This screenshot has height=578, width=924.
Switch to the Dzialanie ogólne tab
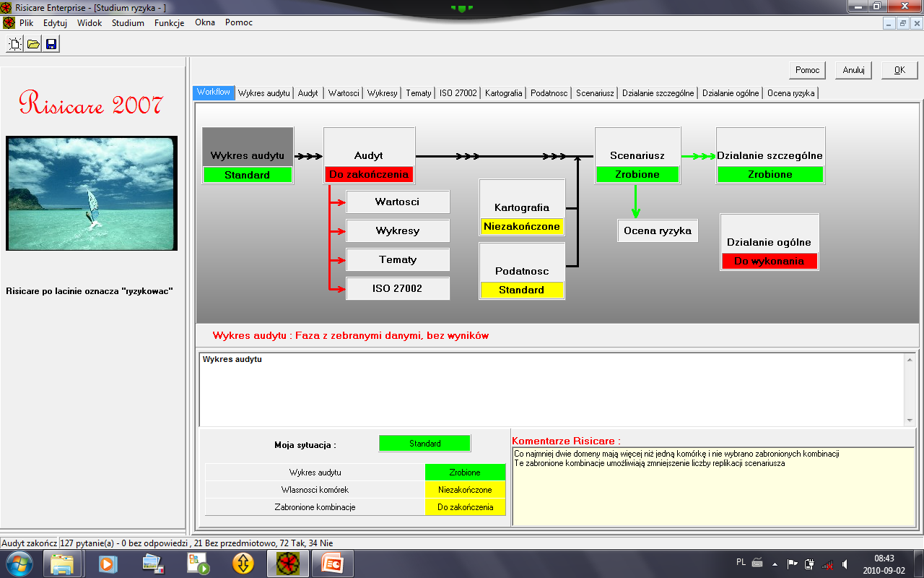click(731, 93)
